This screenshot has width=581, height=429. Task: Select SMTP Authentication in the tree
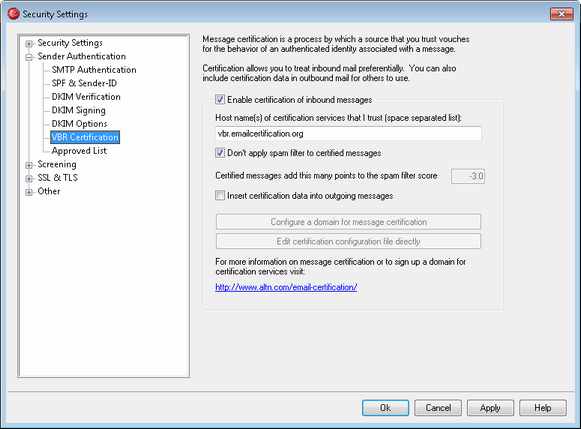pyautogui.click(x=94, y=70)
